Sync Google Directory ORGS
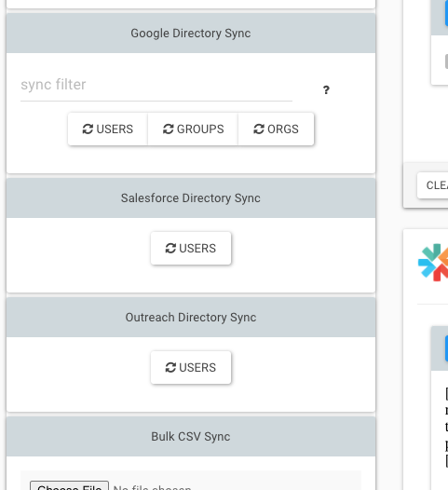Image resolution: width=448 pixels, height=490 pixels. coord(276,129)
